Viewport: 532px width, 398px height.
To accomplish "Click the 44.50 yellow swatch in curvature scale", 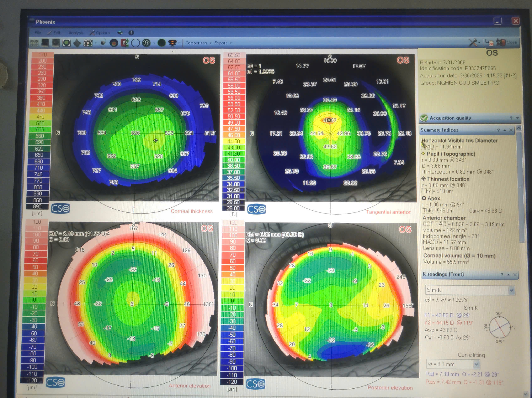I will pos(234,141).
